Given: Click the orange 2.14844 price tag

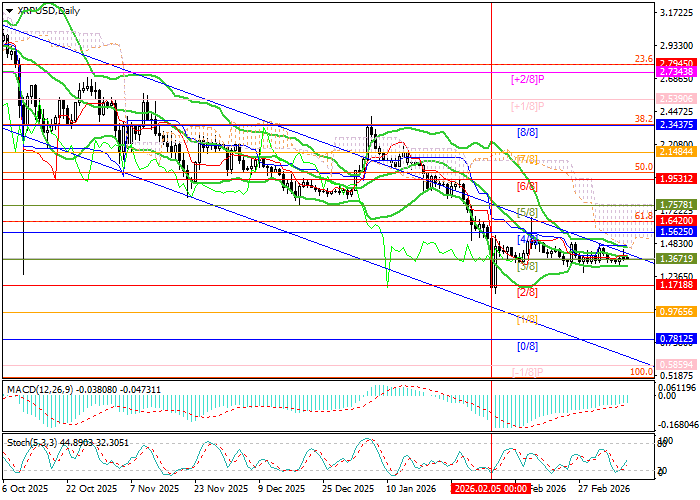Looking at the screenshot, I should [676, 153].
